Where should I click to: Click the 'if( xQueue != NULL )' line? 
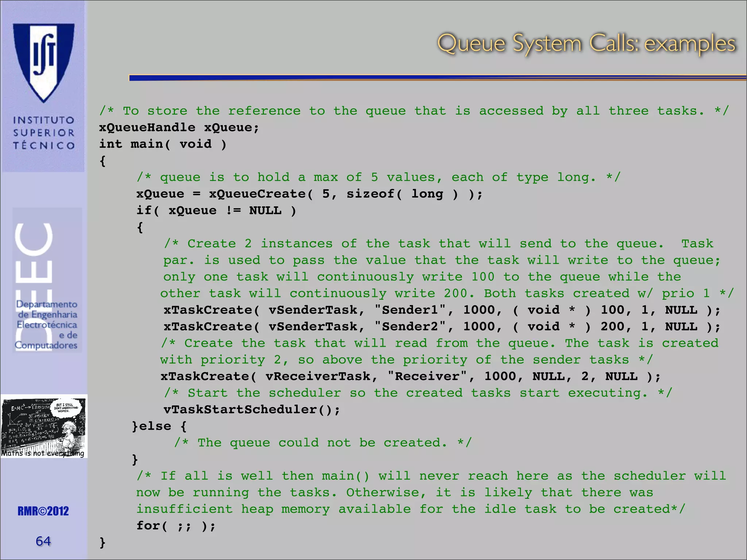point(216,211)
